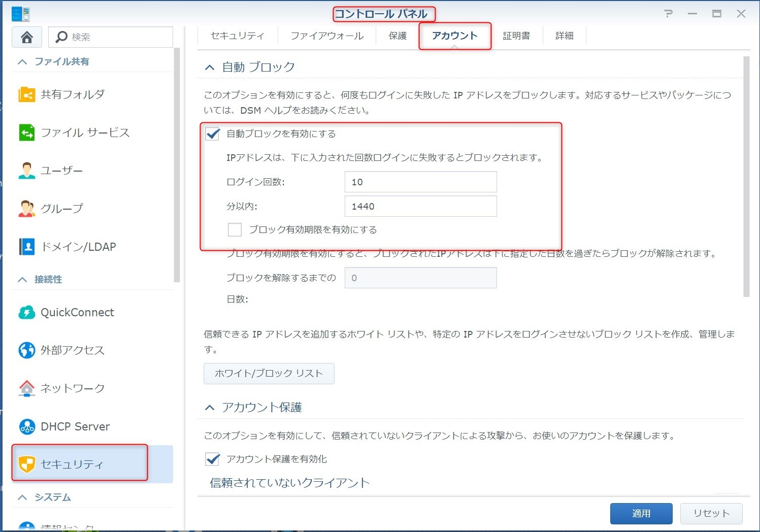The image size is (760, 532).
Task: Open the グループ group icon
Action: click(x=26, y=209)
